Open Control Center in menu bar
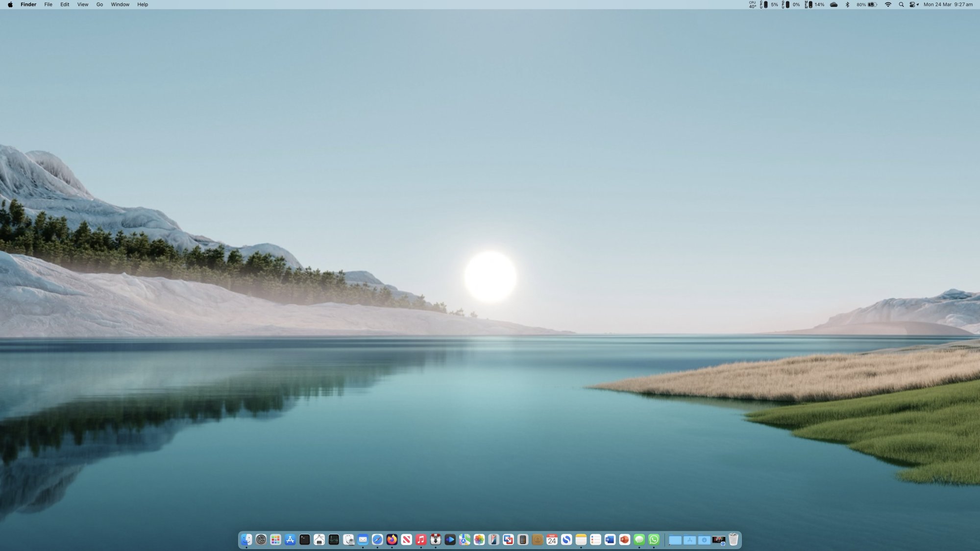This screenshot has width=980, height=551. coord(913,4)
